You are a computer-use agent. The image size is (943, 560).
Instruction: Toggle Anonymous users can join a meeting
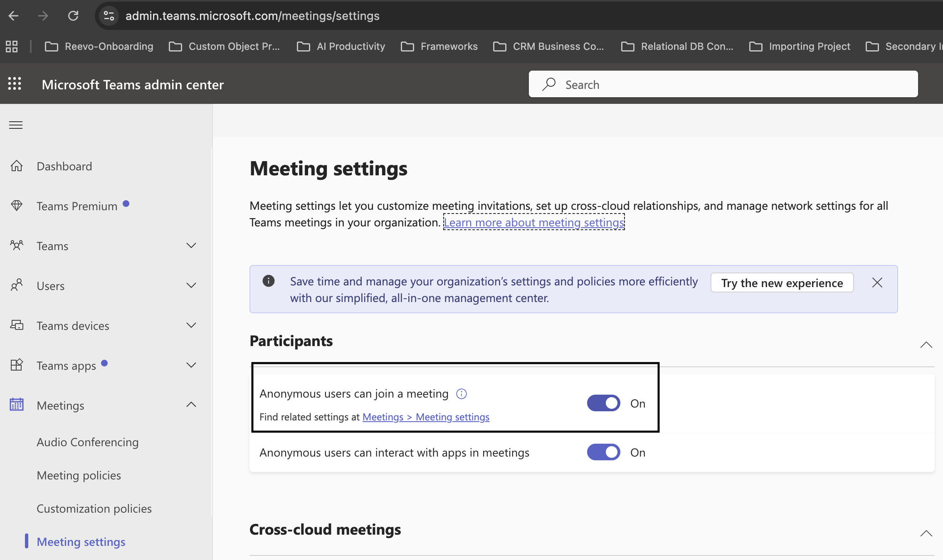coord(603,403)
